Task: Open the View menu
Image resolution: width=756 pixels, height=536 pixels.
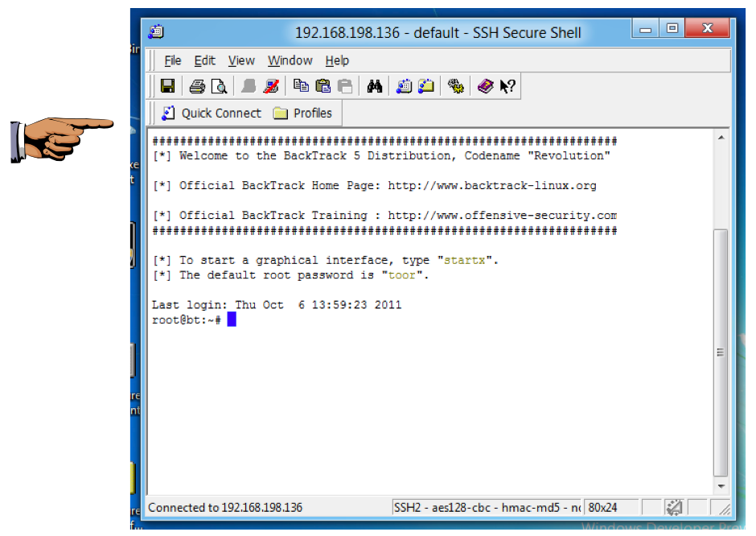Action: [241, 61]
